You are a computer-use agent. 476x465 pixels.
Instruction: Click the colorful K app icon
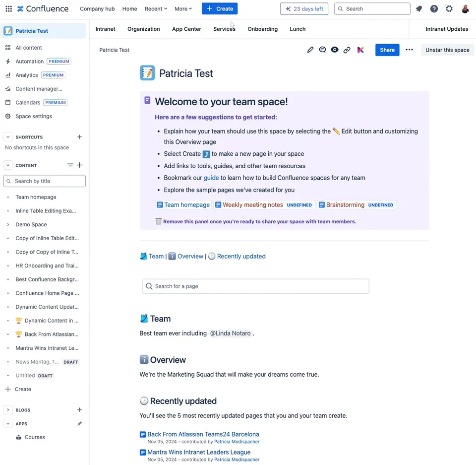360,50
